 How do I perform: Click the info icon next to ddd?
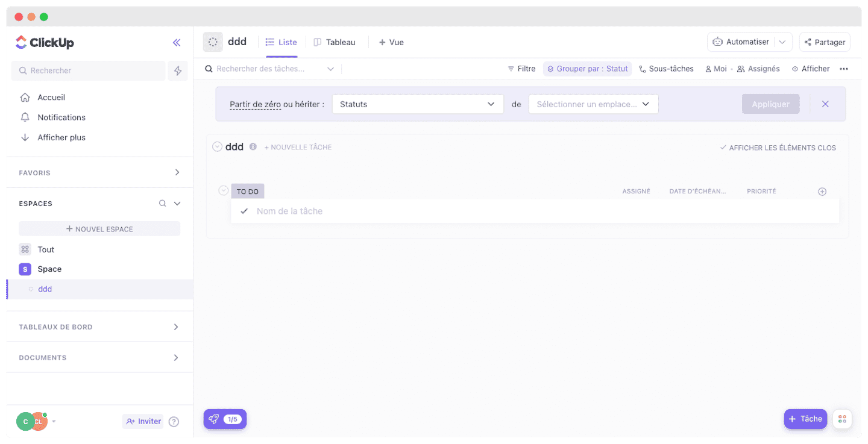pyautogui.click(x=253, y=147)
